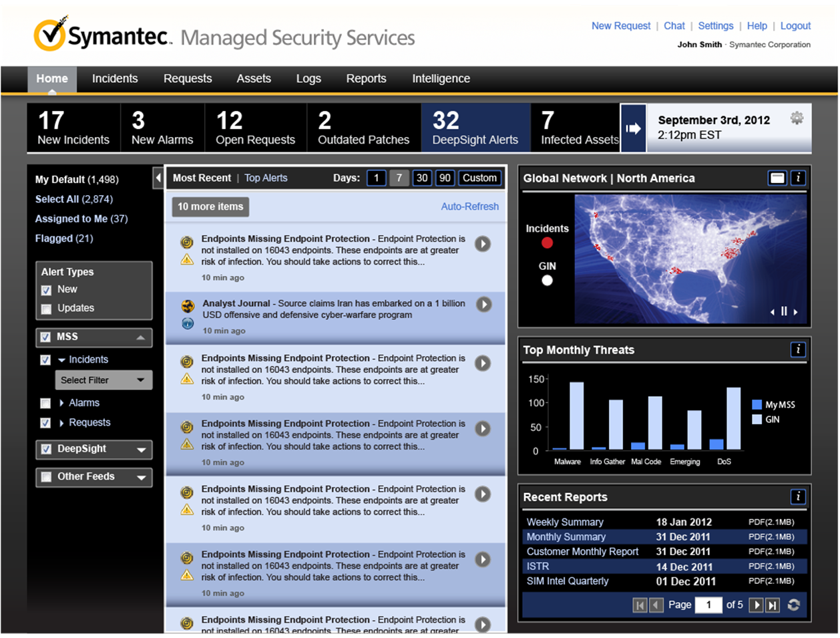
Task: Refresh the Recent Reports list
Action: (793, 605)
